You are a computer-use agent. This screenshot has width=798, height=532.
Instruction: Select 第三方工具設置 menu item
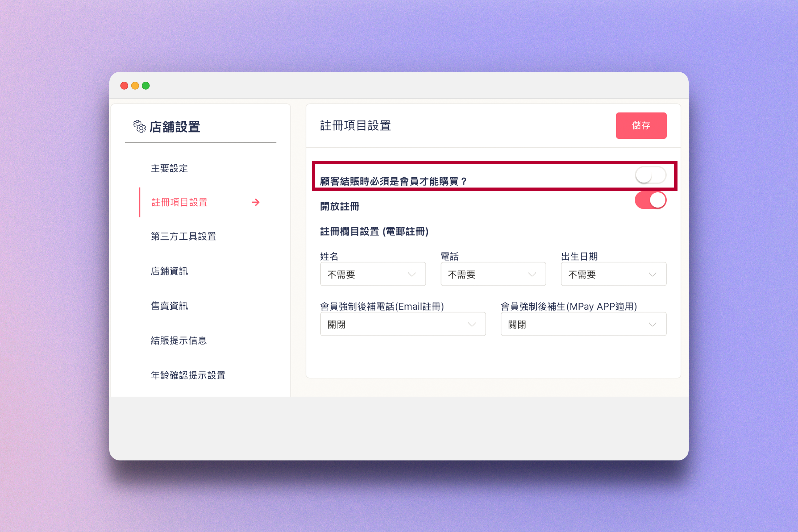pyautogui.click(x=184, y=236)
